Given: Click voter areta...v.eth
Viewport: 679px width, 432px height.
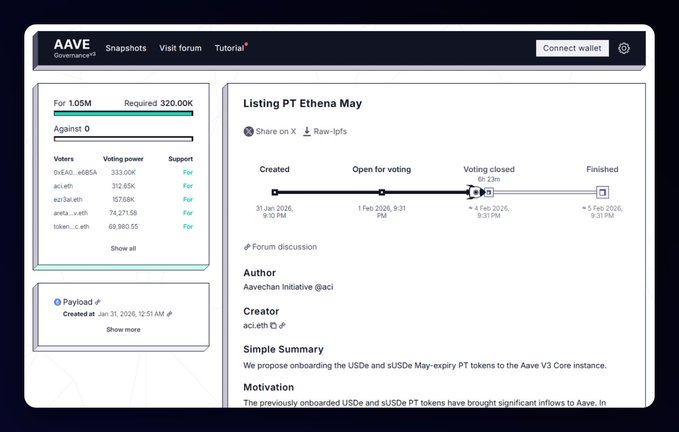Looking at the screenshot, I should [x=71, y=213].
